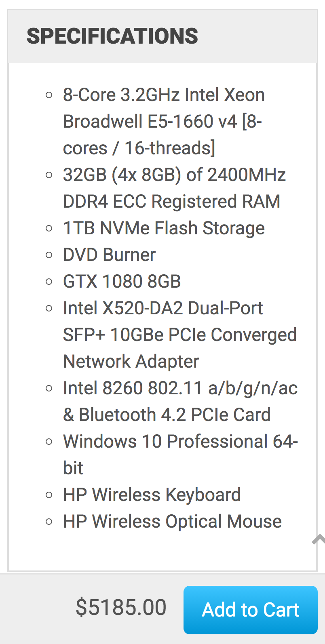The width and height of the screenshot is (325, 644).
Task: Click the bullet beside HP Wireless Keyboard
Action: [x=49, y=495]
